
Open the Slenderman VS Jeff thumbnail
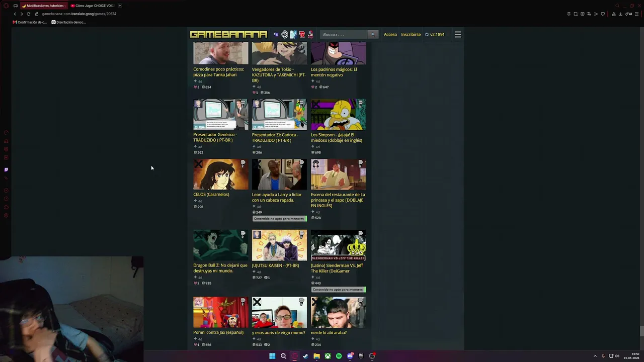338,245
